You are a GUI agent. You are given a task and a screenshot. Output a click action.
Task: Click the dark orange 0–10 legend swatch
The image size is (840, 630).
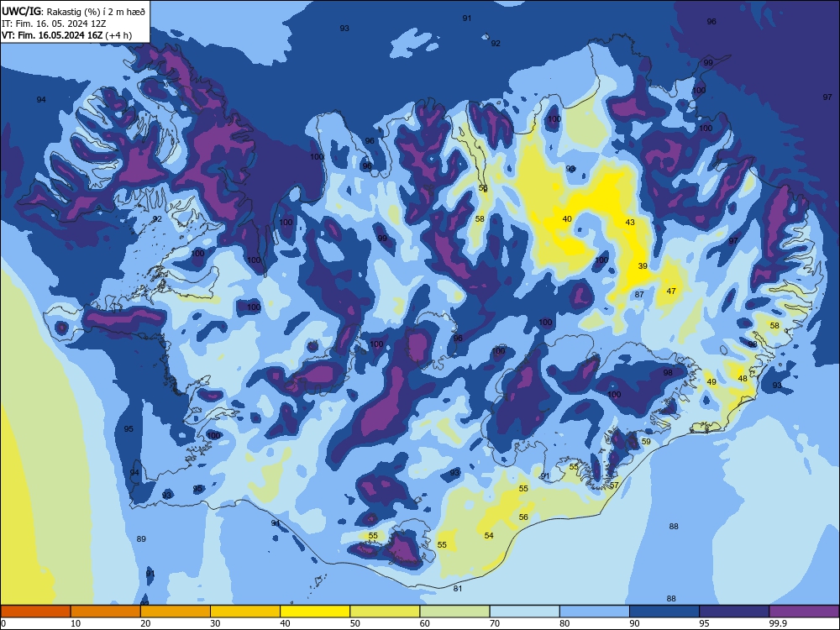pos(35,612)
